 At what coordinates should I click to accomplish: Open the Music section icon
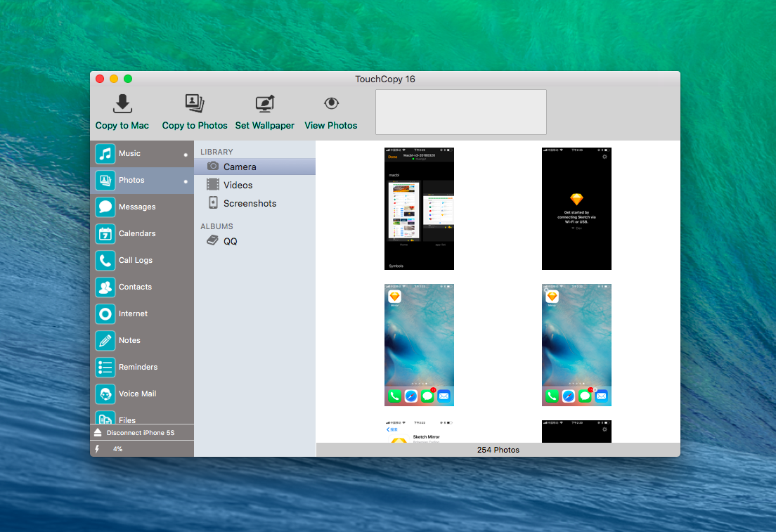(105, 153)
